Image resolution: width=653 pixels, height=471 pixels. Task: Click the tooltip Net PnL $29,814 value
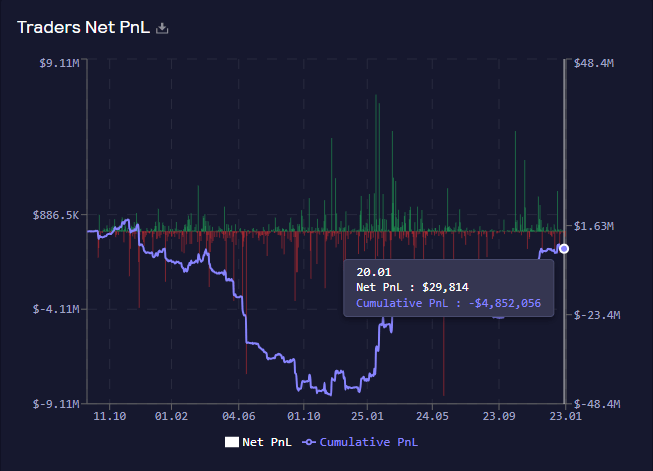tap(445, 287)
